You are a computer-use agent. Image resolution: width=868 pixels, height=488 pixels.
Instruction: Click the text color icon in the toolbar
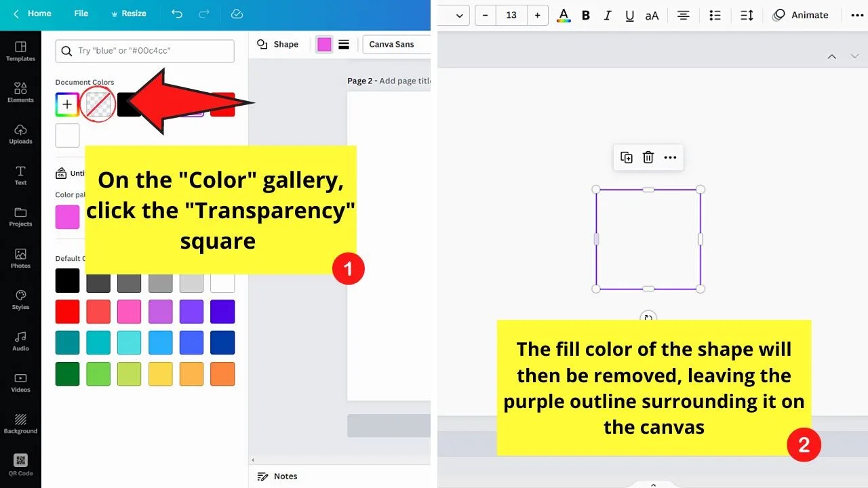[564, 15]
